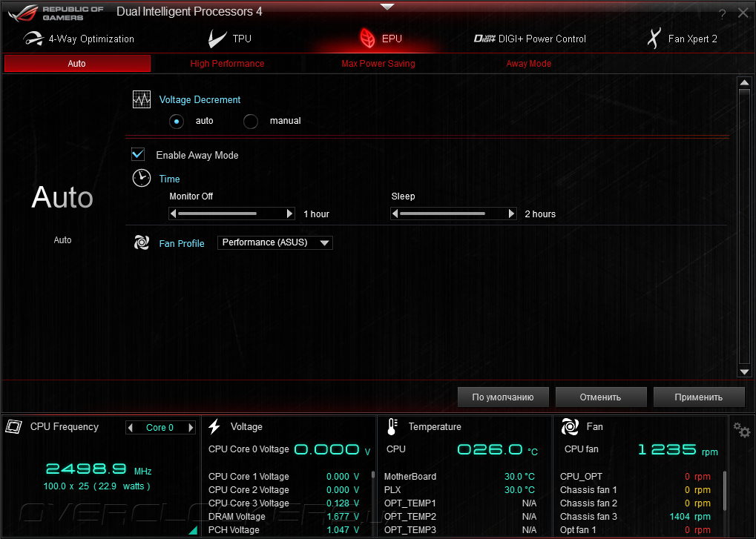
Task: Click the CPU fan 1235 rpm readout
Action: (x=678, y=450)
